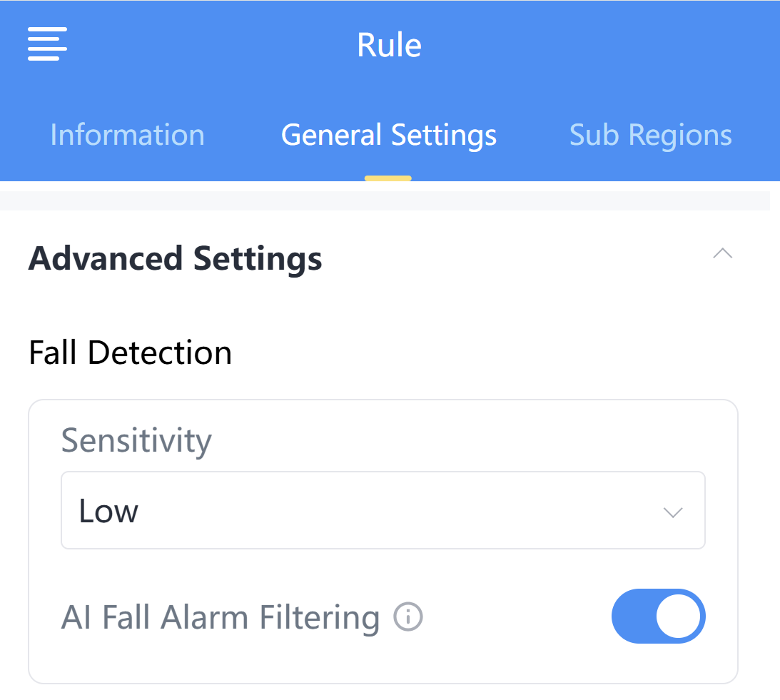The height and width of the screenshot is (700, 780).
Task: Click the Advanced Settings heading
Action: coord(175,258)
